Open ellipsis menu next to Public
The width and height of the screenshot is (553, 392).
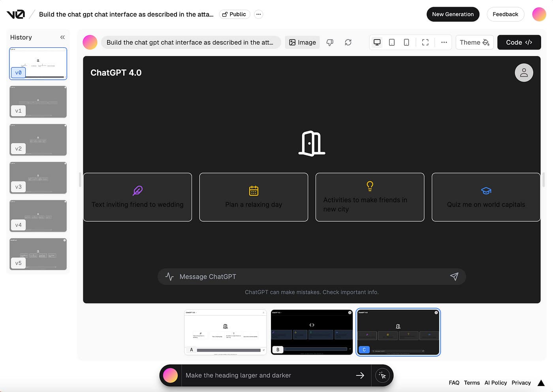pyautogui.click(x=258, y=14)
